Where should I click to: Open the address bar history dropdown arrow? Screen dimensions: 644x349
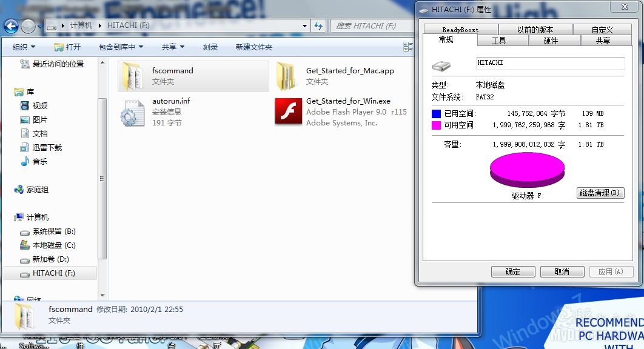(306, 25)
